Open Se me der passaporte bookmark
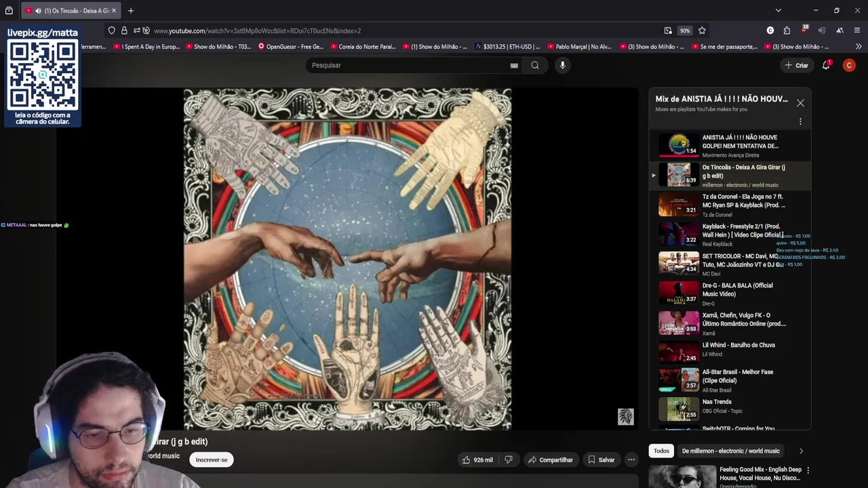 [724, 47]
